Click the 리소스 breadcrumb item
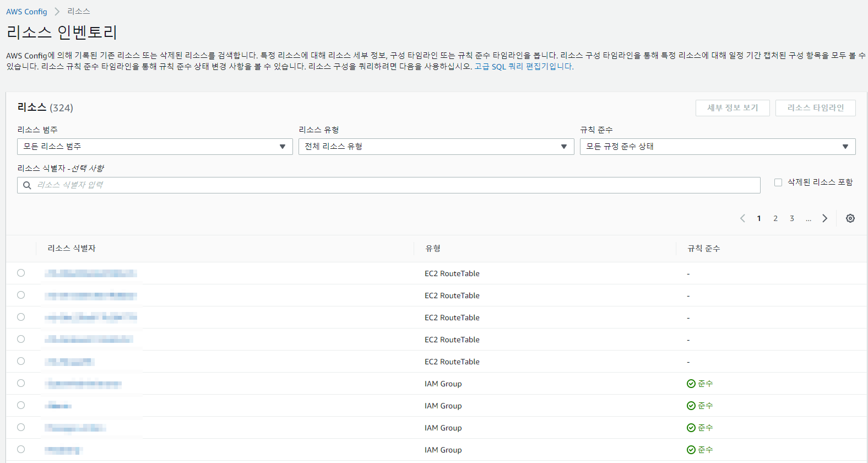This screenshot has width=868, height=463. (x=79, y=12)
